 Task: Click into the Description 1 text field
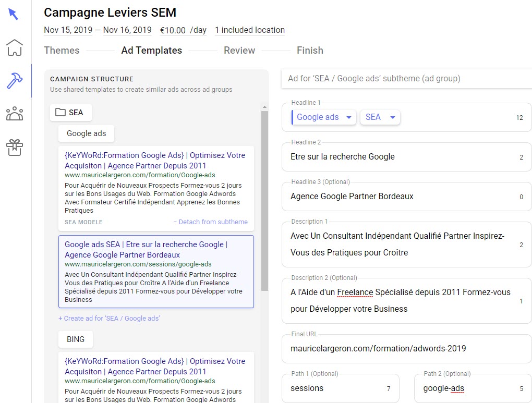[406, 244]
